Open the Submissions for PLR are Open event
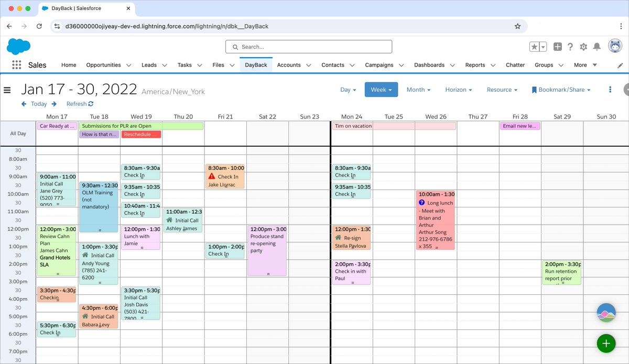 141,126
